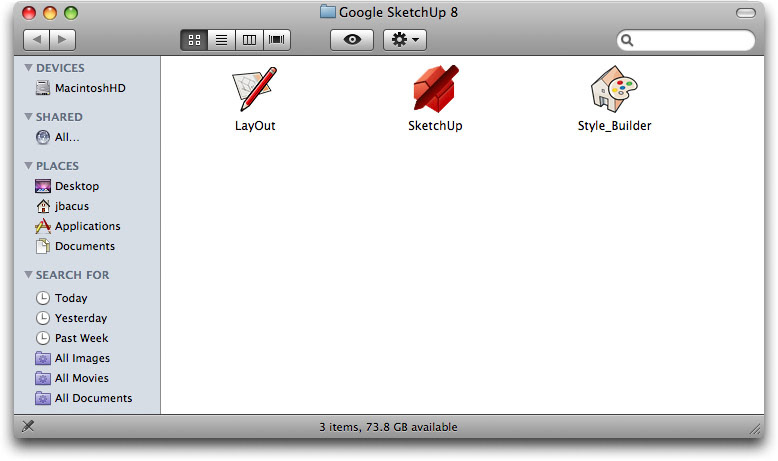This screenshot has height=461, width=778.
Task: Open the Action gear dropdown menu
Action: coord(405,40)
